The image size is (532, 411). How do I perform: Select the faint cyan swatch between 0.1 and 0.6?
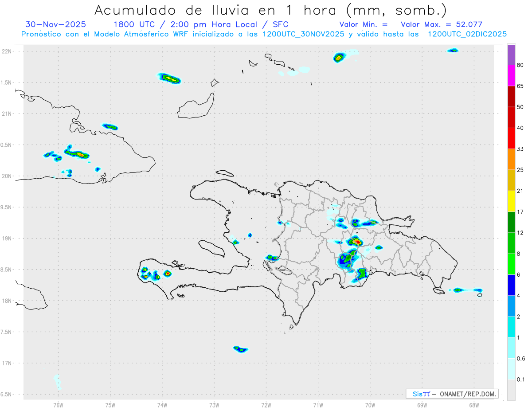click(511, 368)
